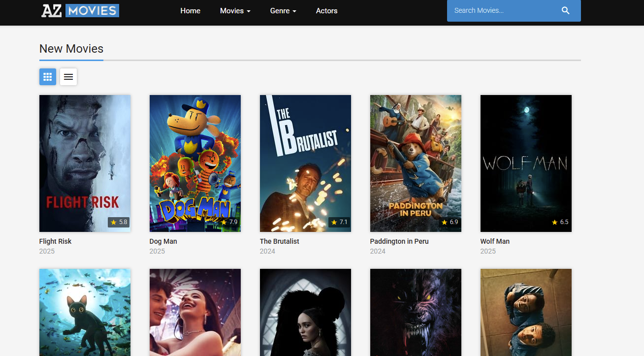This screenshot has height=356, width=644.
Task: Click the 7.1 star rating badge
Action: click(339, 222)
